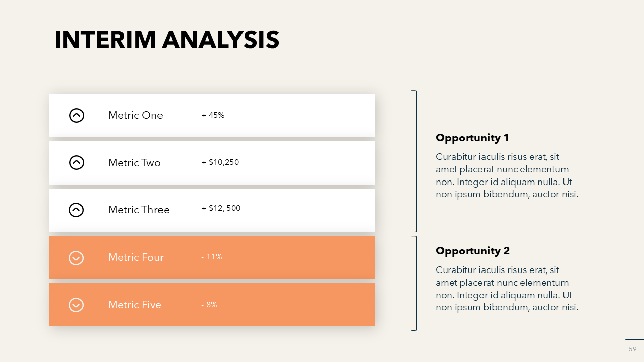This screenshot has width=644, height=362.
Task: Select the Metric Four label
Action: coord(136,257)
